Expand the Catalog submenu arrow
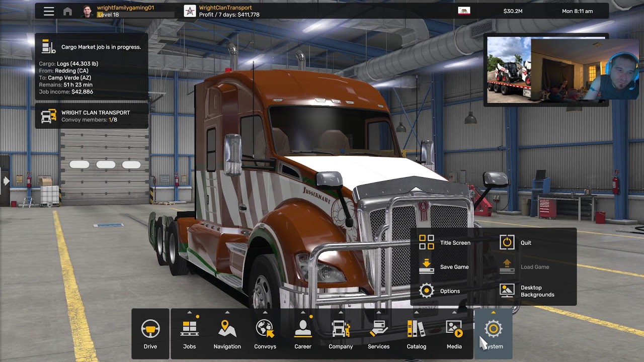Image resolution: width=644 pixels, height=362 pixels. tap(416, 312)
